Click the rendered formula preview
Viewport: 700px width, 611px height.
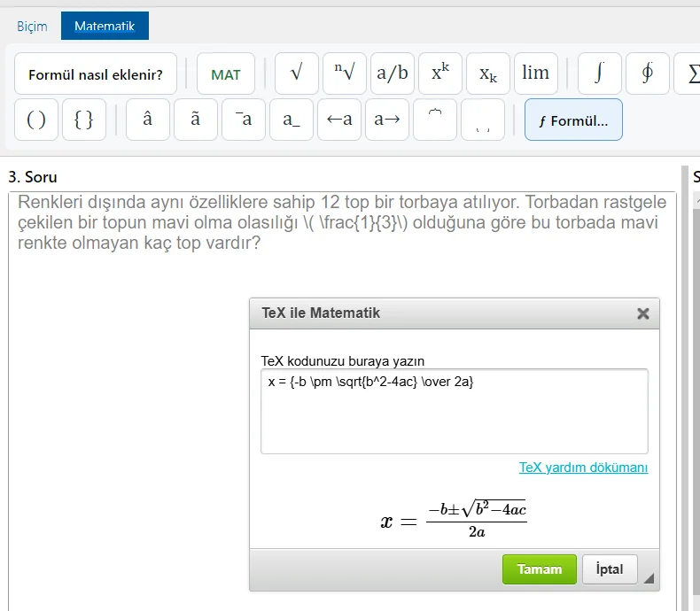454,519
